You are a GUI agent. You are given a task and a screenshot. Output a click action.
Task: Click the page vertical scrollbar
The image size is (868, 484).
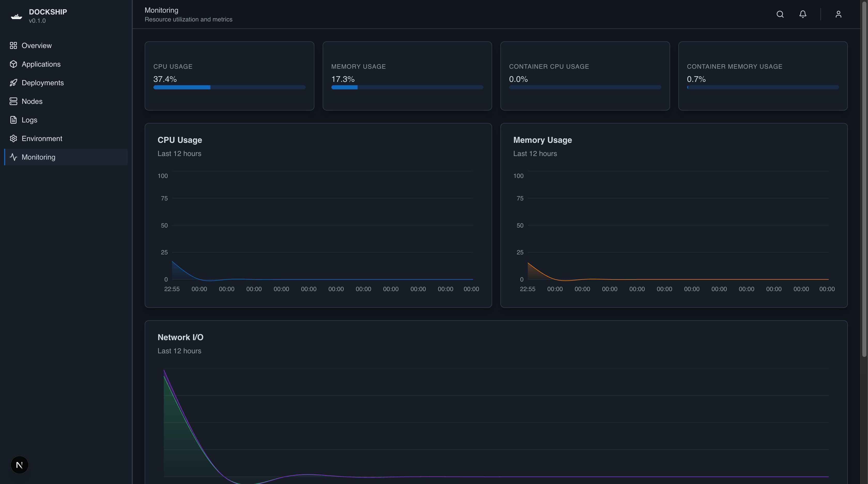pos(864,178)
